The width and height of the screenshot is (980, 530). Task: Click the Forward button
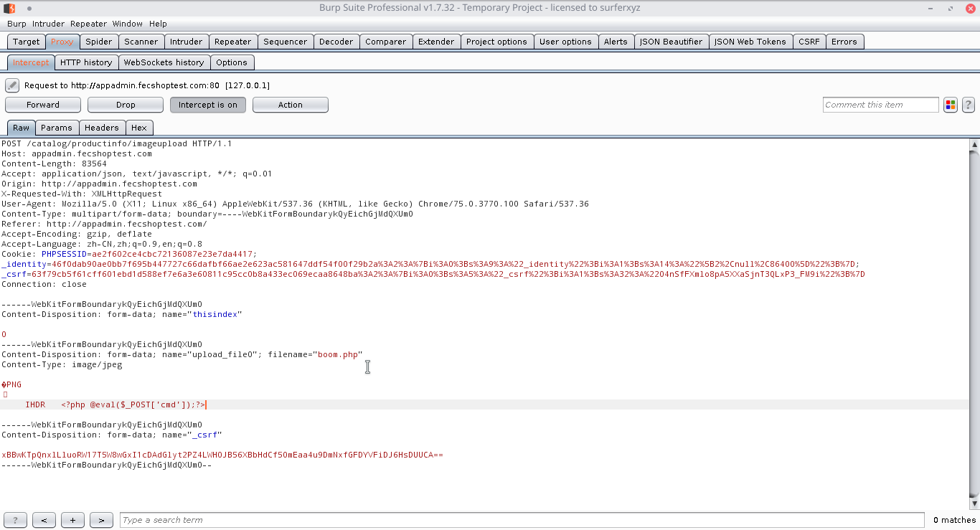point(43,105)
